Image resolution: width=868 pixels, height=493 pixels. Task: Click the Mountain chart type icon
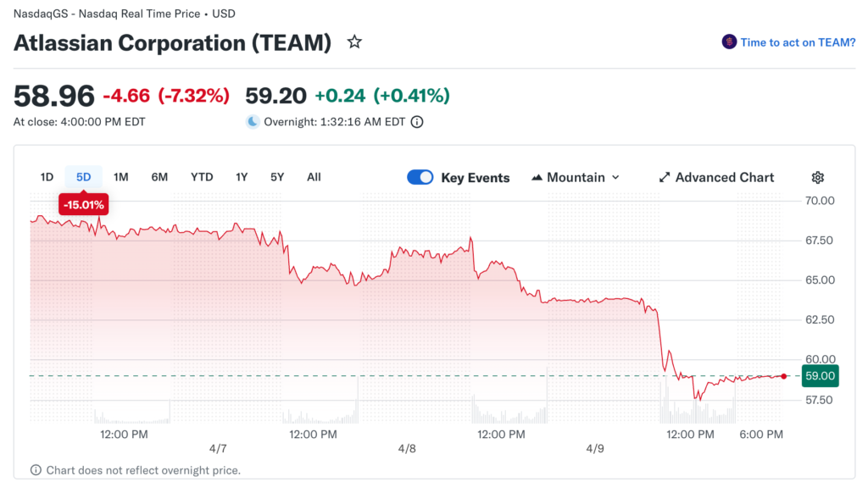coord(537,178)
